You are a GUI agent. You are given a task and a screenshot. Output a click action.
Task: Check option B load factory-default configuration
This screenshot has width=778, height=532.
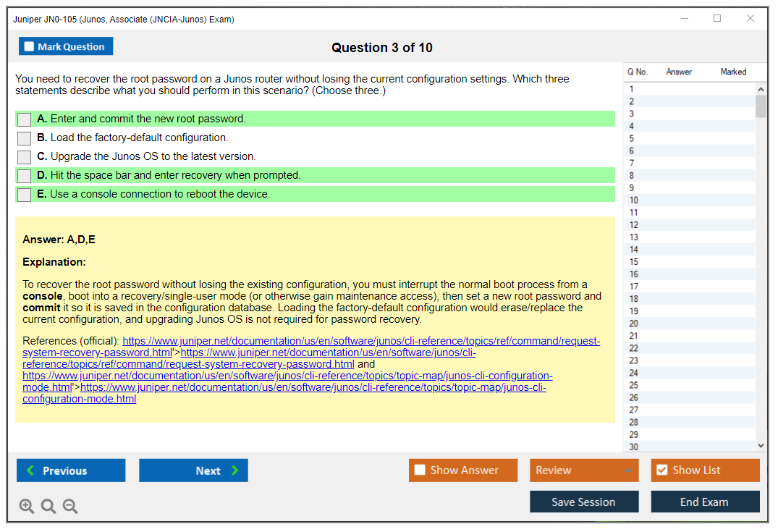pos(24,138)
